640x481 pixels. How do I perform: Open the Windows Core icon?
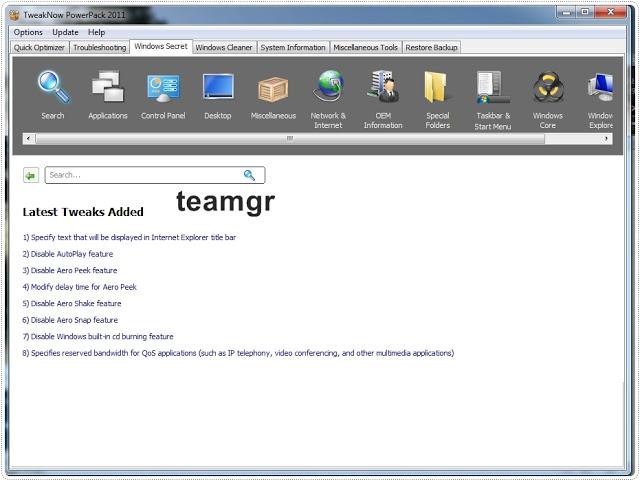pos(548,87)
